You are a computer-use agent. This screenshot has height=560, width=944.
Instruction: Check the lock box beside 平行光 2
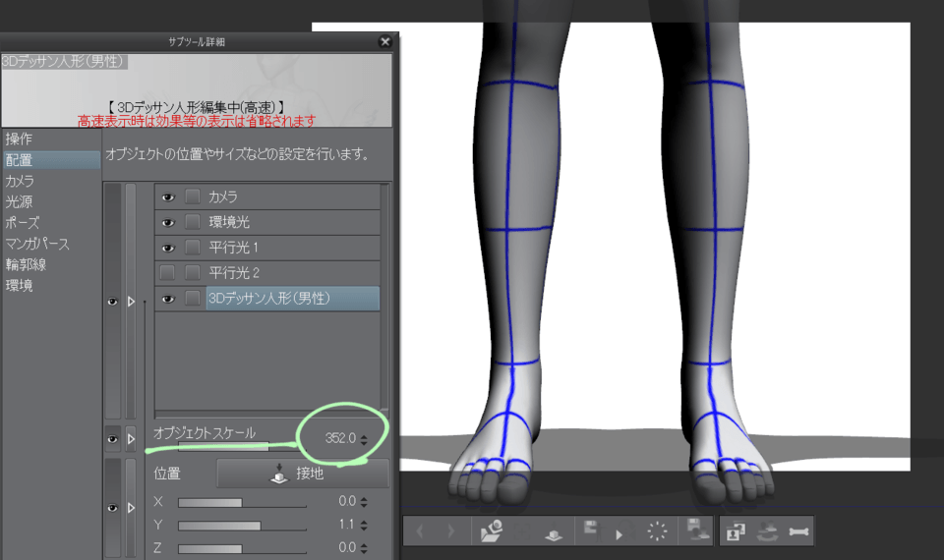(x=193, y=273)
